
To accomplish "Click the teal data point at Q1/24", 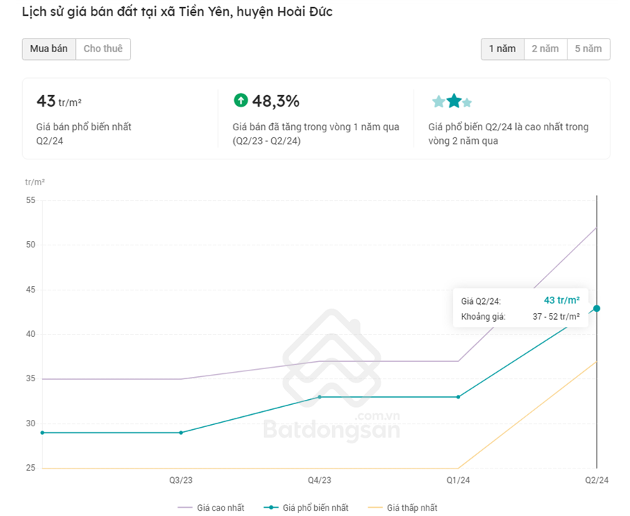I will click(458, 397).
